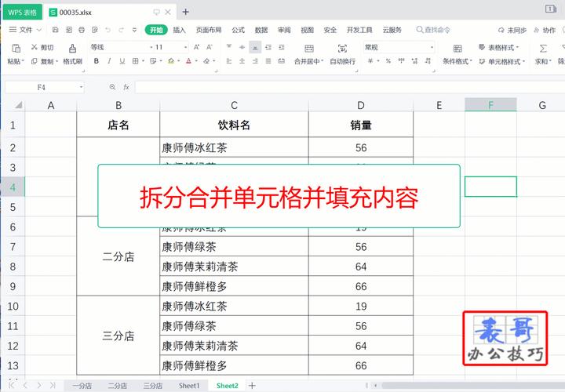The width and height of the screenshot is (565, 392).
Task: Switch to the Page Layout (页面布局) tab
Action: point(209,30)
